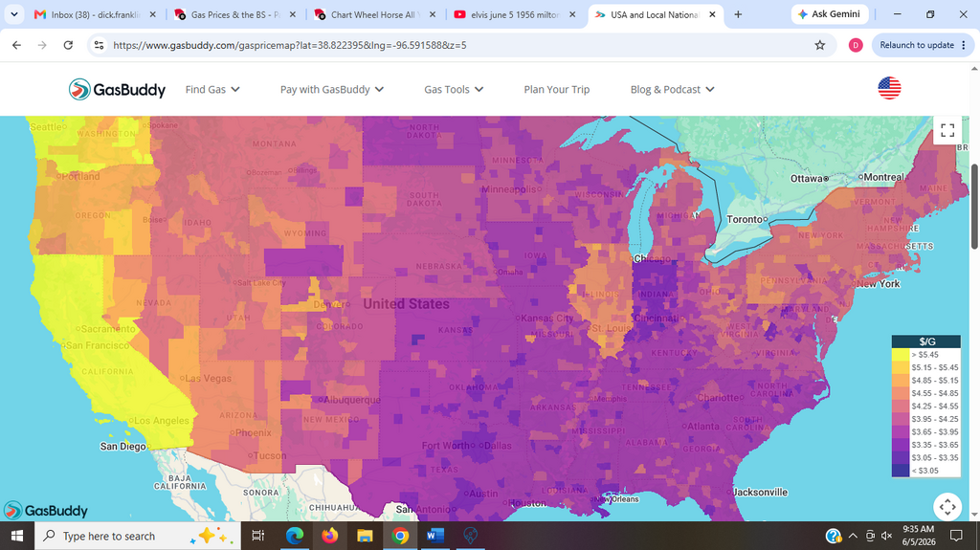980x550 pixels.
Task: Click the Windows taskbar search box
Action: 137,536
